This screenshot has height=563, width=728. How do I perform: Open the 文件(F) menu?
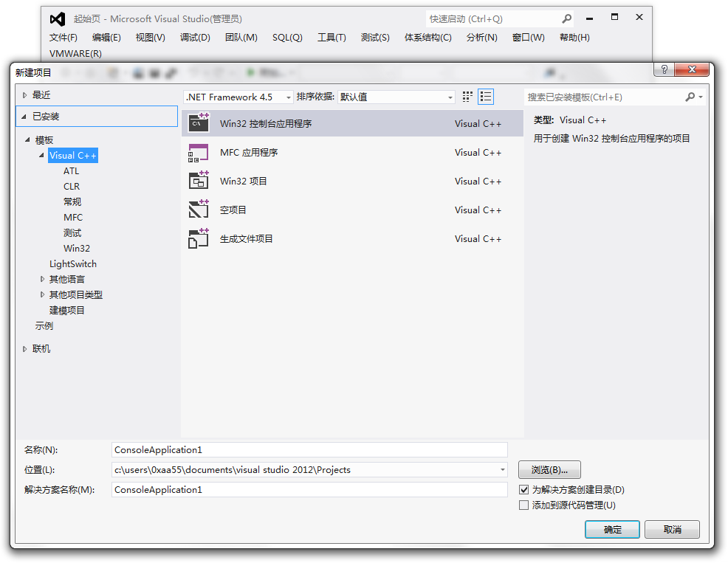coord(63,37)
